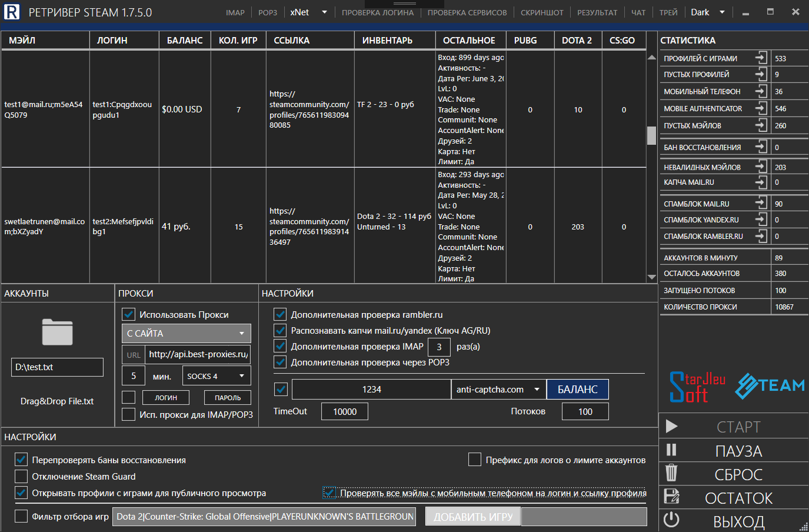This screenshot has height=532, width=809.
Task: Enable the Фильтр отбора игр checkbox
Action: 21,516
